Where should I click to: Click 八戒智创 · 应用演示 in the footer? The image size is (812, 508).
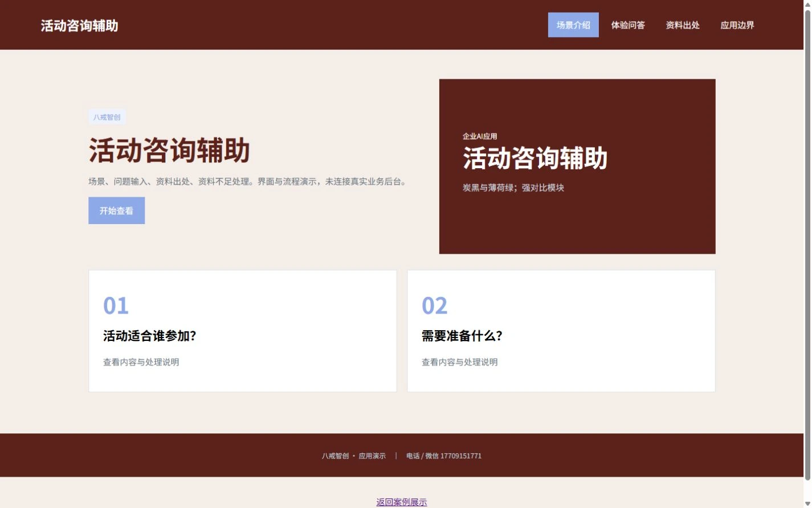click(354, 456)
